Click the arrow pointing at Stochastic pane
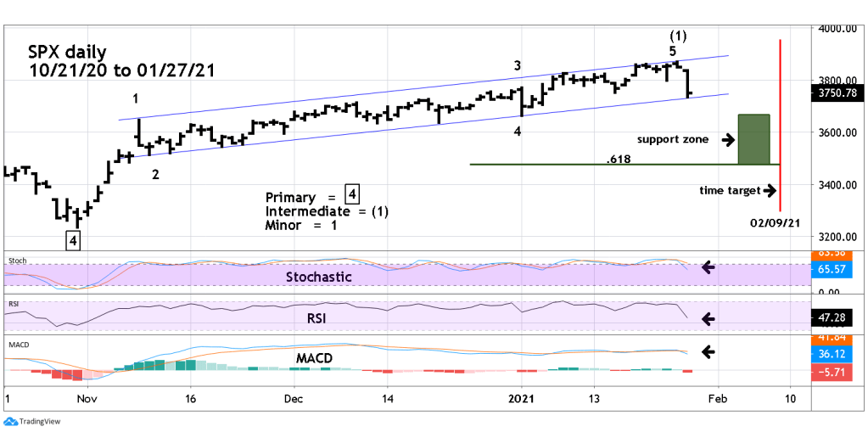This screenshot has width=868, height=432. [x=707, y=268]
